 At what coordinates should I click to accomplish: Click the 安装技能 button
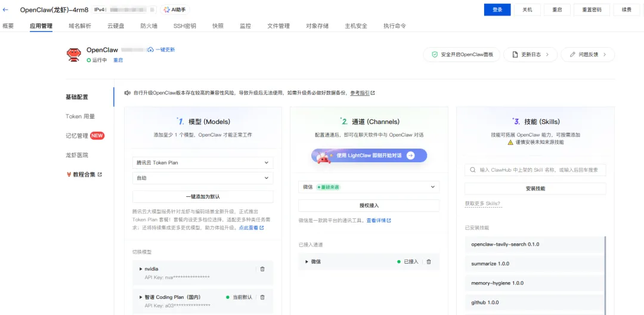[535, 189]
